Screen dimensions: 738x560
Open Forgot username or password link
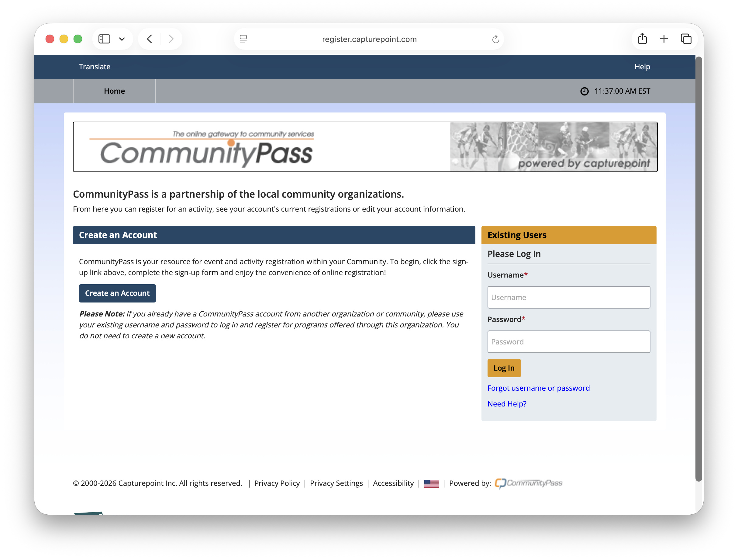pos(538,388)
